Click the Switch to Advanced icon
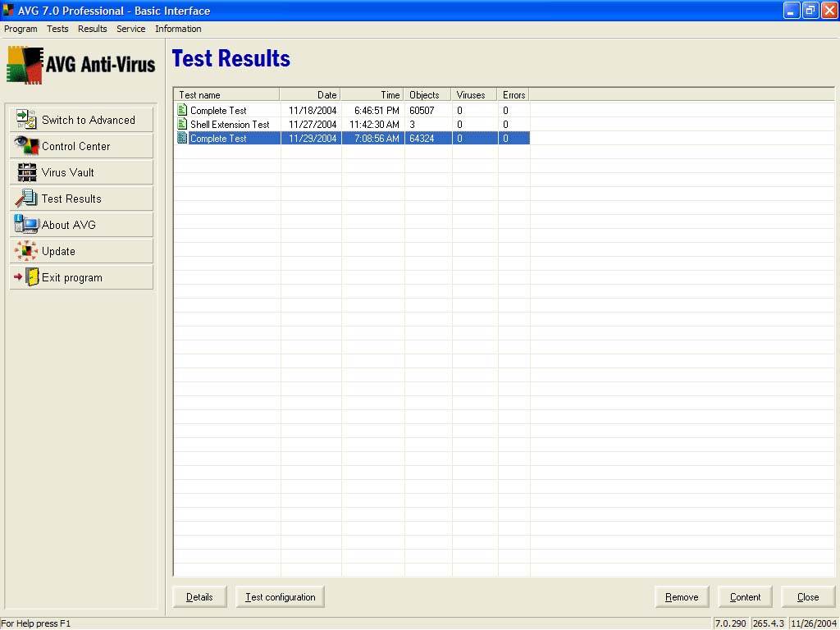Viewport: 840px width, 630px height. (25, 119)
